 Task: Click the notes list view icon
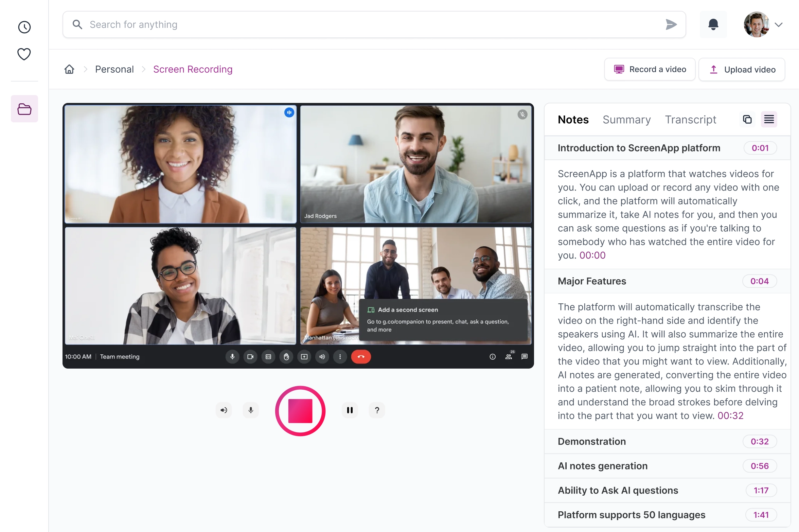(769, 120)
